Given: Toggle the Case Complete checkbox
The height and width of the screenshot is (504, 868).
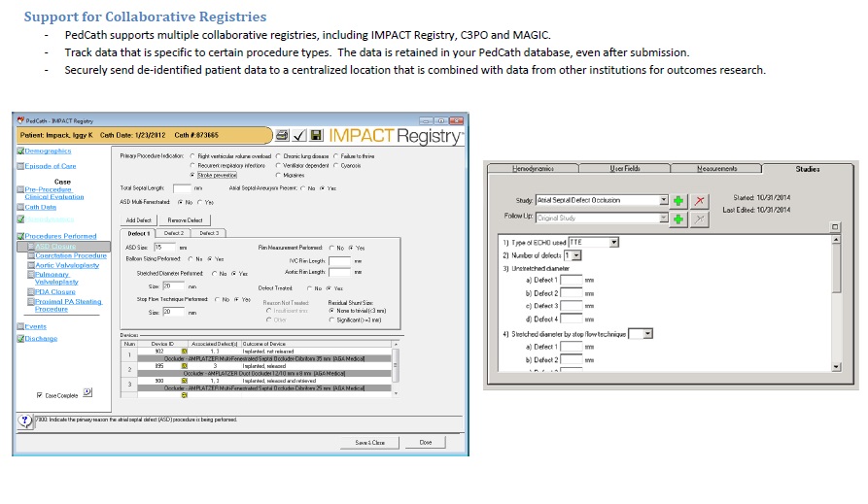Looking at the screenshot, I should pos(39,395).
